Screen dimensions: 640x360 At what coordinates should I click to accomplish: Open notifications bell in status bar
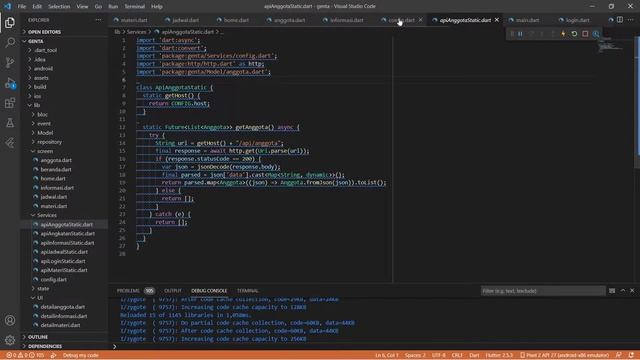[x=631, y=355]
